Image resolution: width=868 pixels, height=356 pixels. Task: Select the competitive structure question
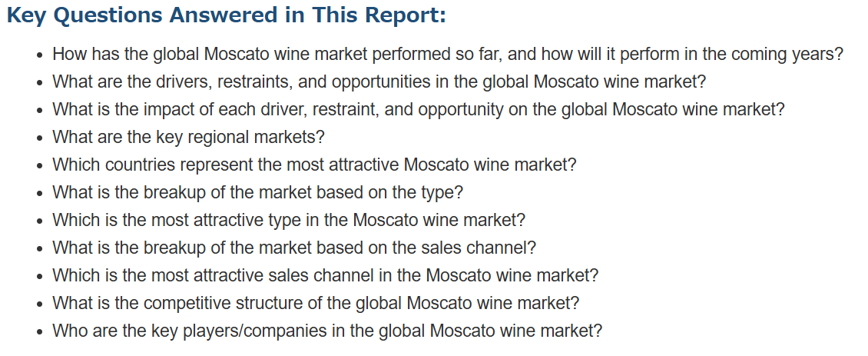pyautogui.click(x=316, y=303)
